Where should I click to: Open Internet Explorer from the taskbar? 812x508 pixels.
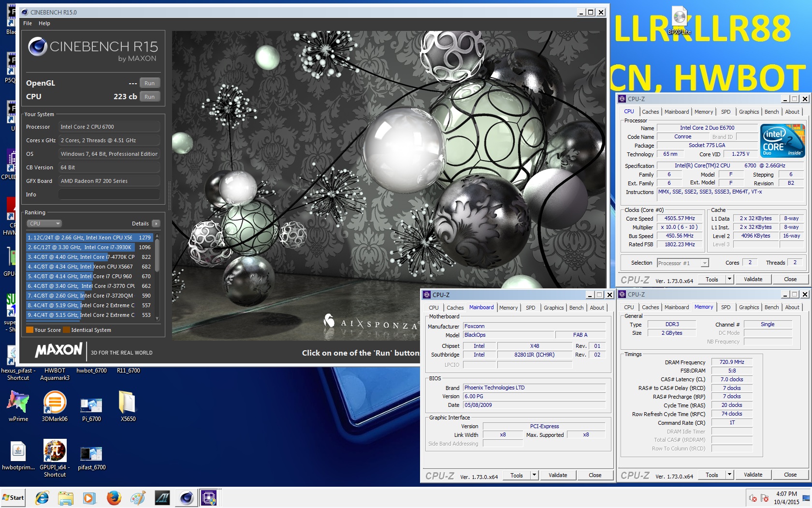tap(42, 497)
